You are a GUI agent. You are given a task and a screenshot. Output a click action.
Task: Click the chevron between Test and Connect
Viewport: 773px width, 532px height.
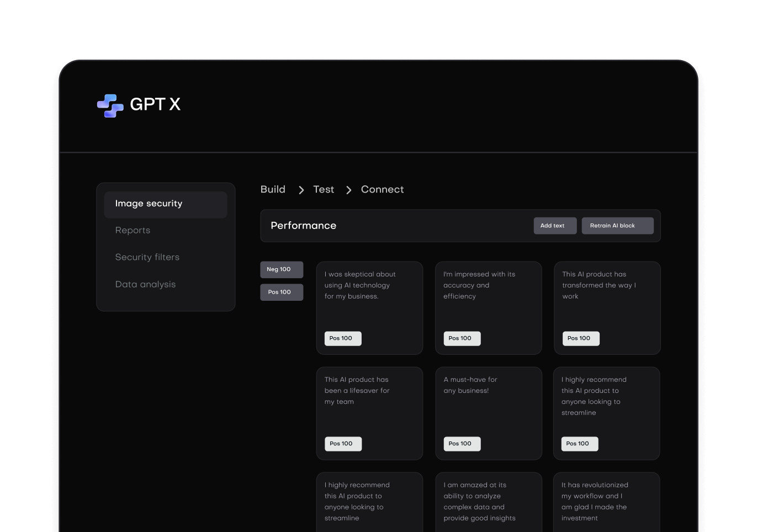pyautogui.click(x=348, y=190)
